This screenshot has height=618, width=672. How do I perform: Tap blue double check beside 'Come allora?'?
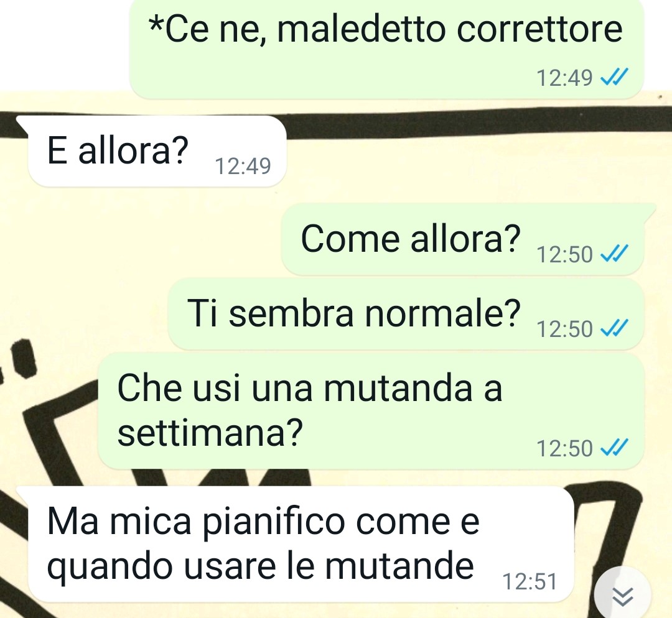[614, 253]
